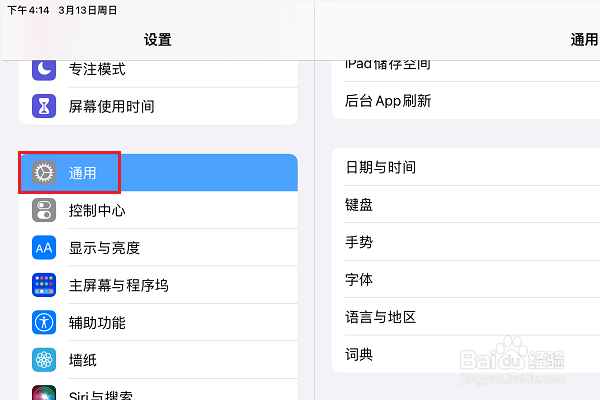
Task: Open 词典 settings row
Action: click(x=466, y=354)
